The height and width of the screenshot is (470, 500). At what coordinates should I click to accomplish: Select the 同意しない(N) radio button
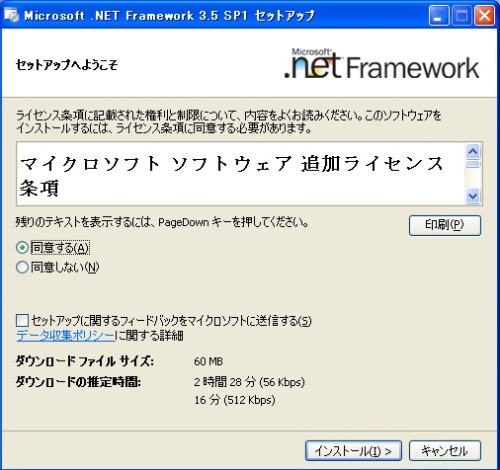(x=22, y=267)
